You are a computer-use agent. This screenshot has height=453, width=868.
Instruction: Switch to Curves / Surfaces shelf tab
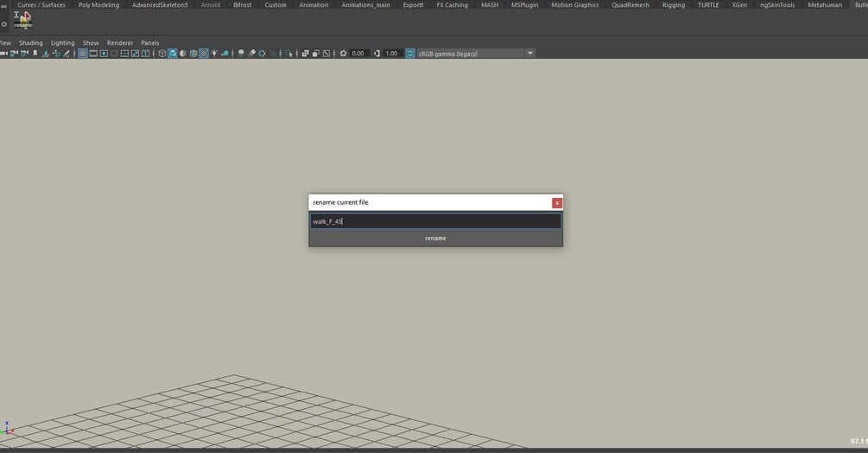(41, 5)
